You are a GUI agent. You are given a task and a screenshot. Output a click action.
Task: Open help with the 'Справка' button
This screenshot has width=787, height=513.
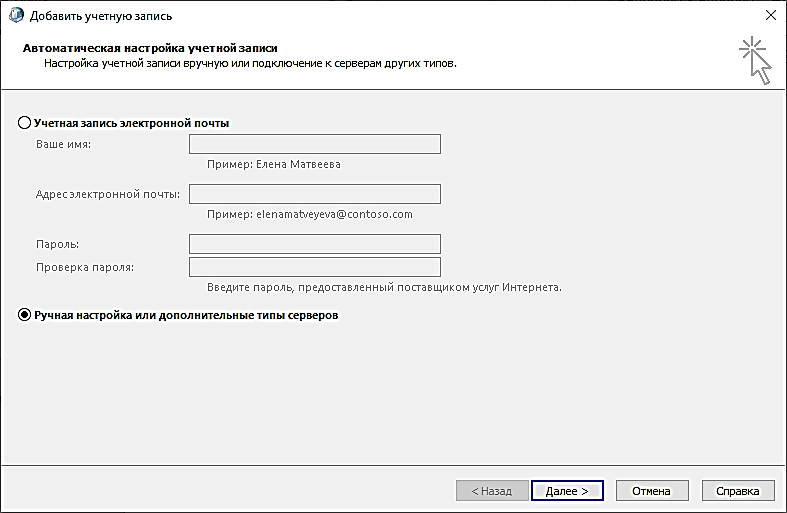tap(738, 491)
